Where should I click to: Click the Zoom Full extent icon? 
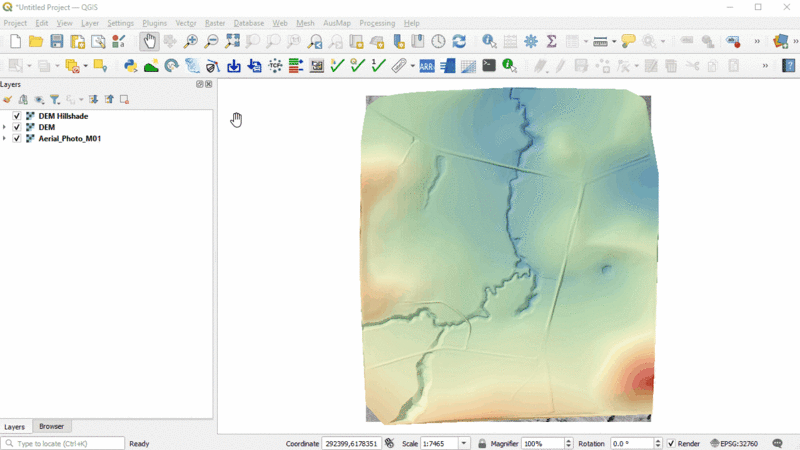tap(232, 42)
